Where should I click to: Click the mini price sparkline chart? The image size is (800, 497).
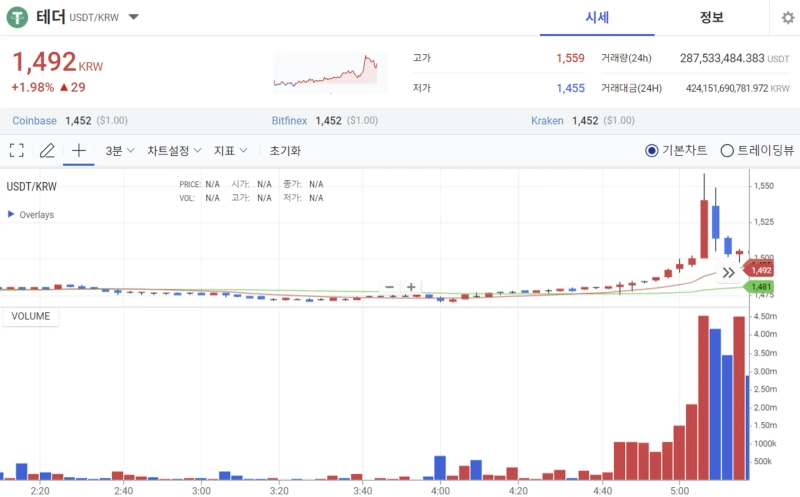click(x=326, y=72)
